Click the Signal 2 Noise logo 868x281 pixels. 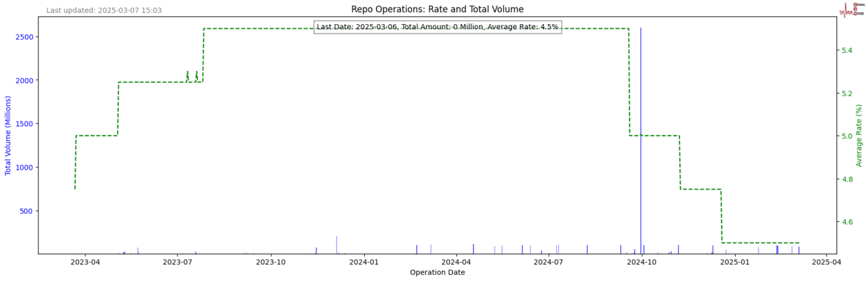click(852, 9)
